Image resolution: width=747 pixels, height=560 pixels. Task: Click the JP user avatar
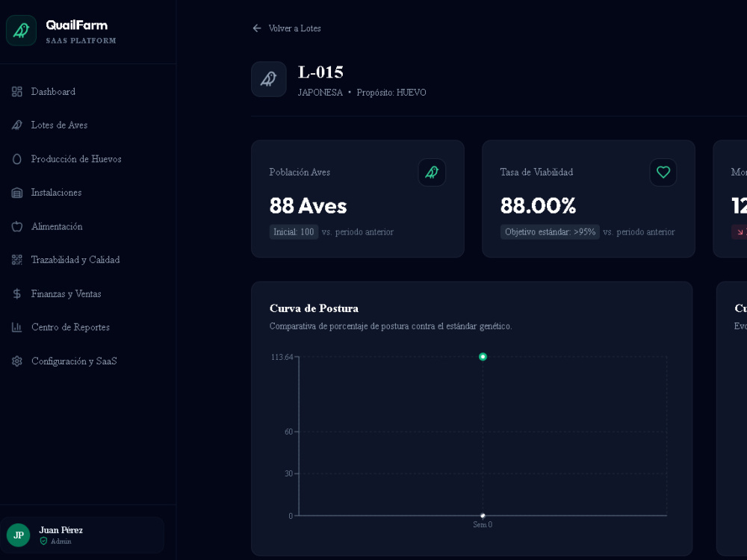19,535
